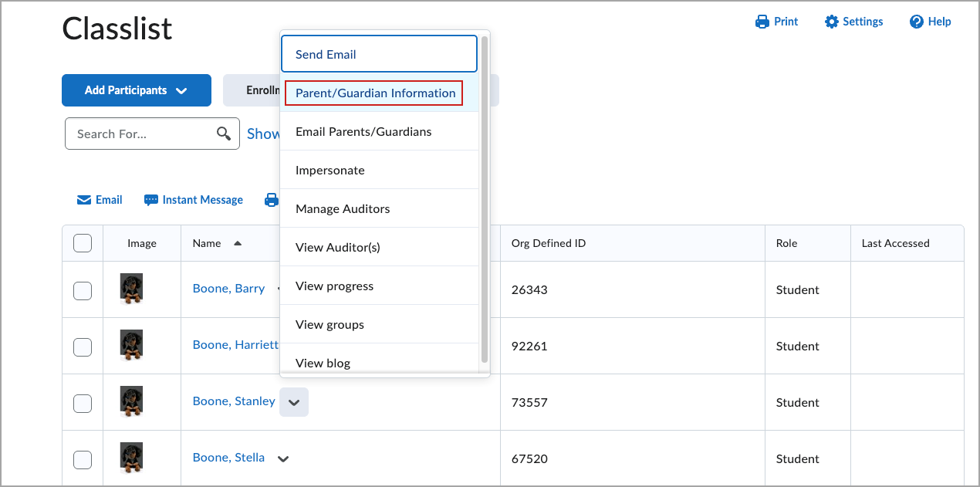Viewport: 980px width, 487px height.
Task: Click the Email envelope icon
Action: point(84,200)
